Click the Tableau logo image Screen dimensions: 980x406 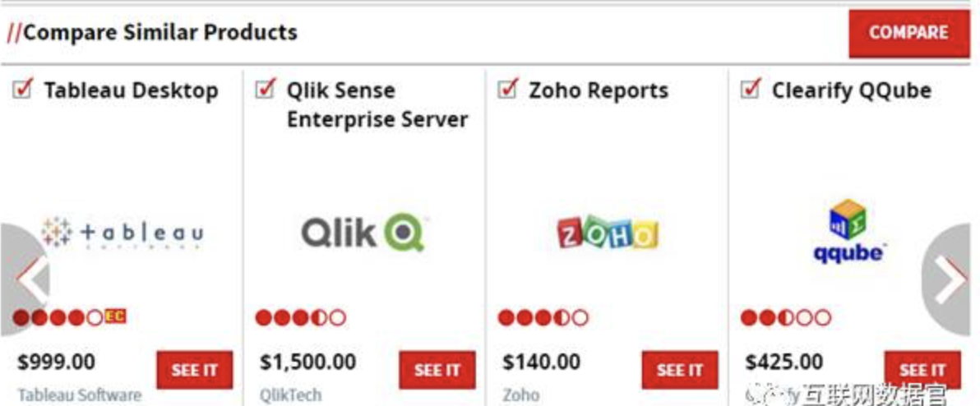[x=122, y=233]
